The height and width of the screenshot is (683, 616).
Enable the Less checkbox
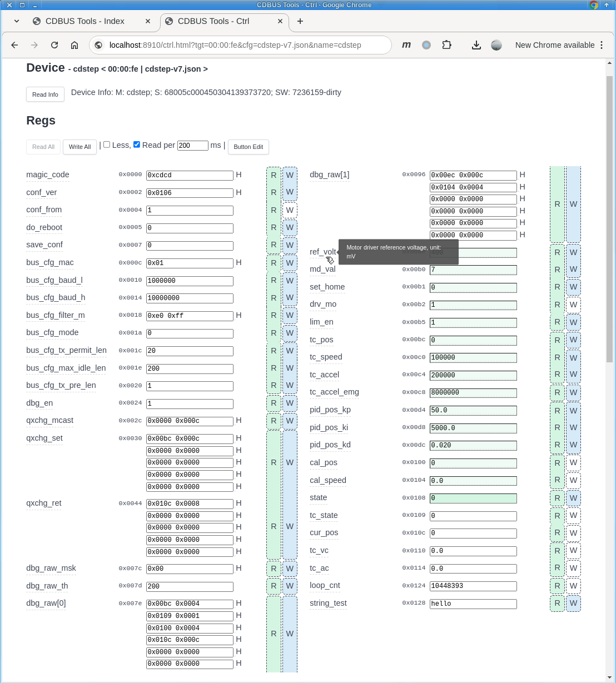tap(107, 144)
